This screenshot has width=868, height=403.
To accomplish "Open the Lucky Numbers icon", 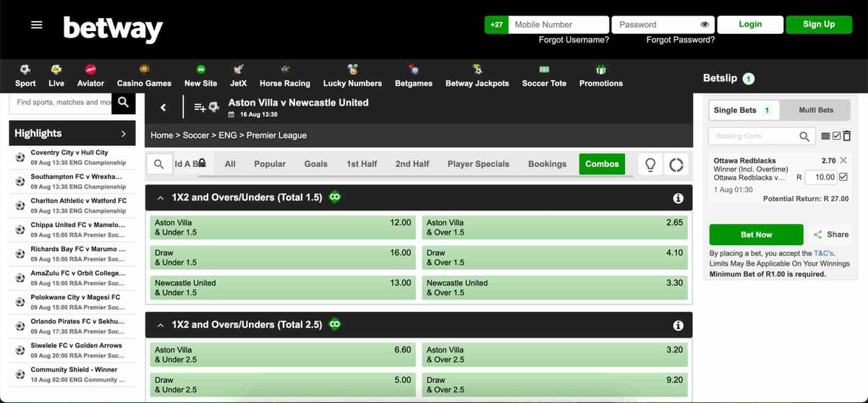I will tap(352, 69).
